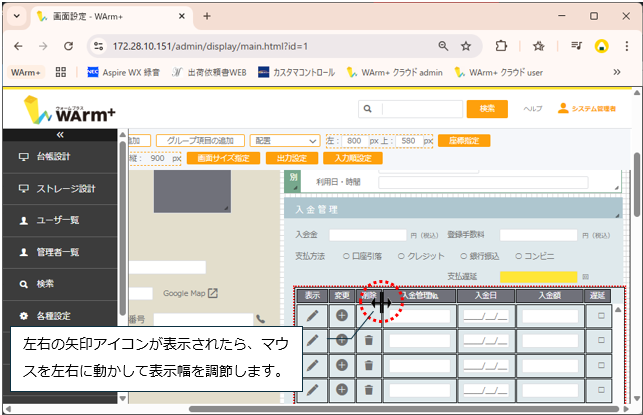Click the yellow 支払遅延 color field

[538, 276]
